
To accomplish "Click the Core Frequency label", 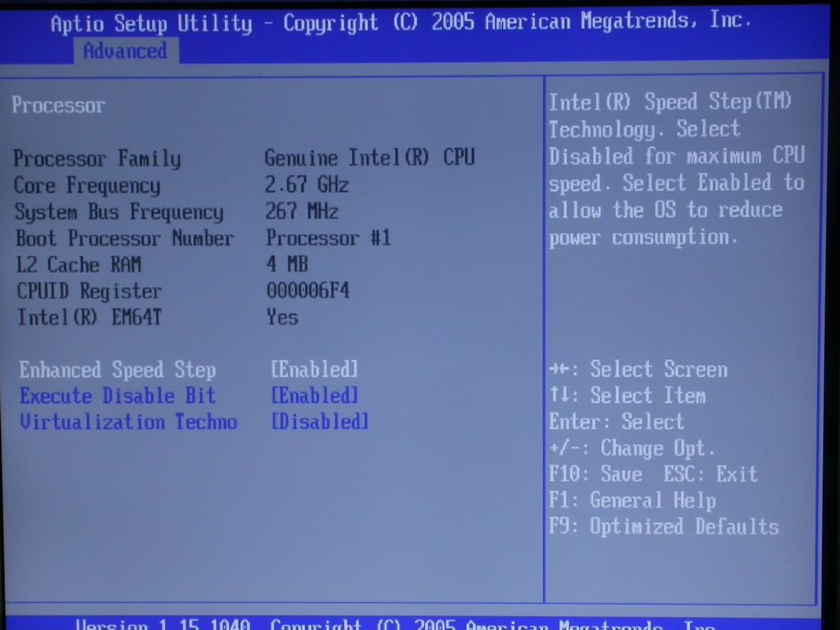I will pos(87,186).
